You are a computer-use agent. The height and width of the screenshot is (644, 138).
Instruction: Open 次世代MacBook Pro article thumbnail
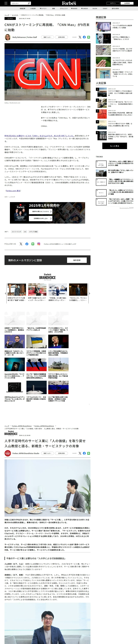(15, 387)
